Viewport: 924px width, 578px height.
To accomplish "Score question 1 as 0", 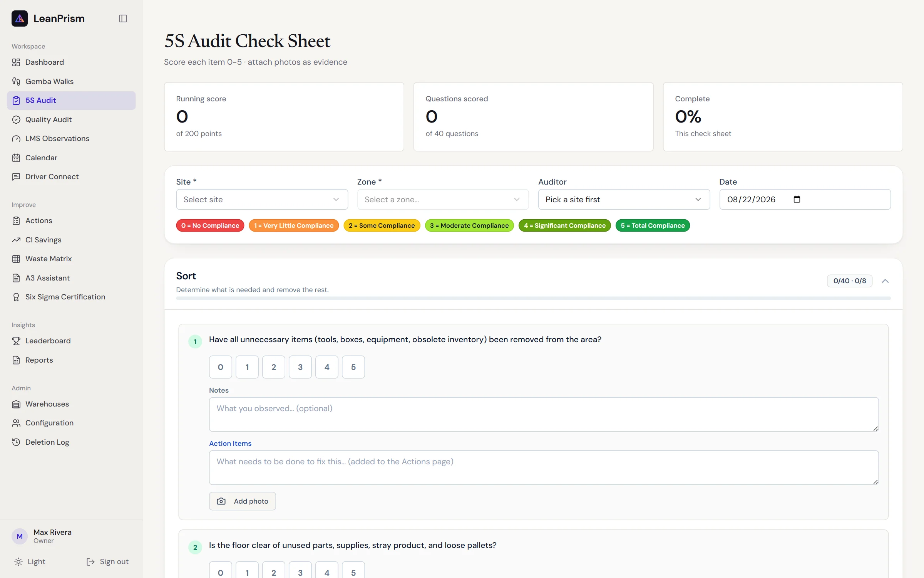I will (221, 367).
